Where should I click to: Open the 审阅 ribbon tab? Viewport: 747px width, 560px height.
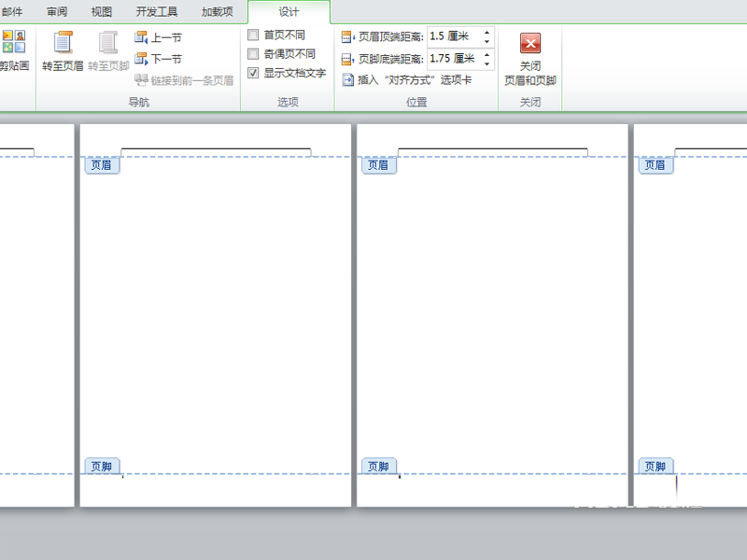[x=57, y=11]
